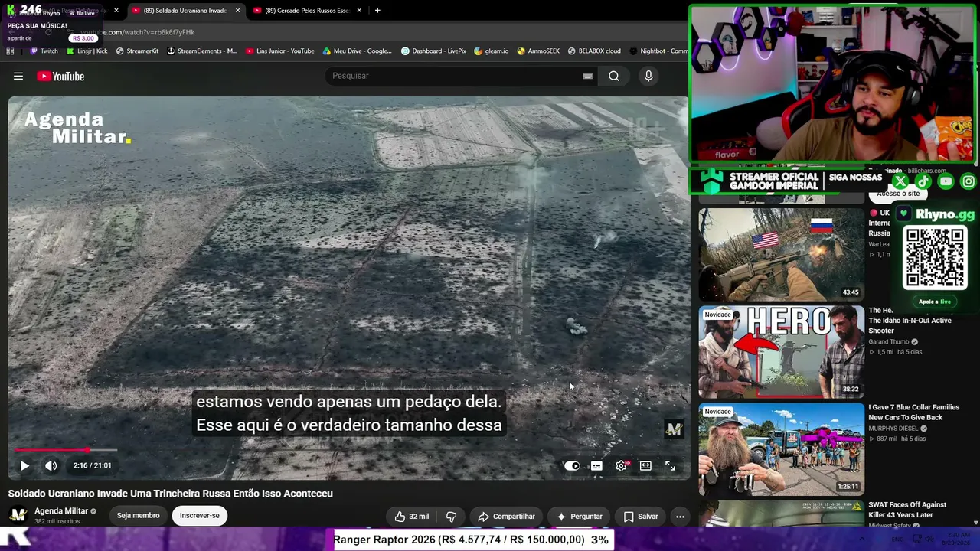Open the StreamElements bookmark
This screenshot has width=980, height=551.
coord(202,51)
